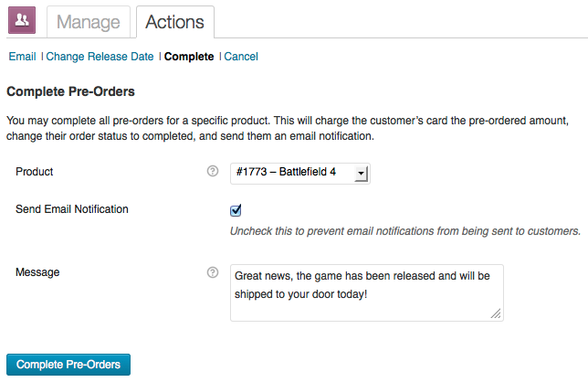Select the Actions tab
The height and width of the screenshot is (382, 588).
[175, 22]
